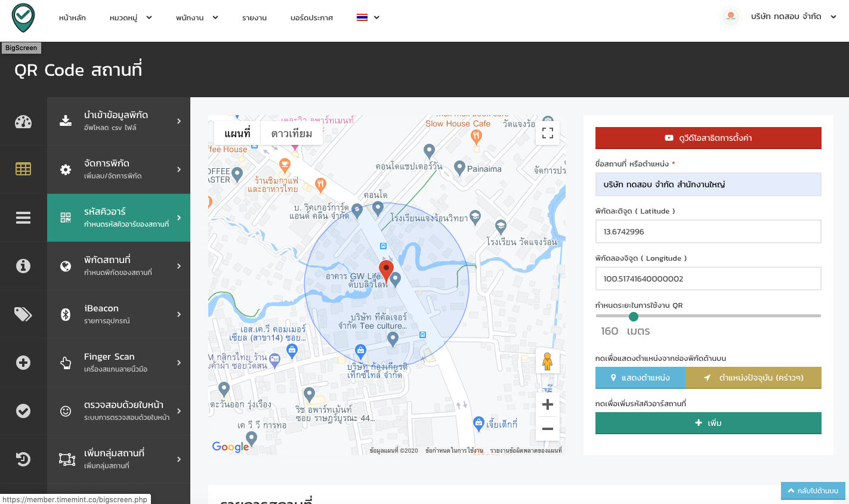Click the smiley face icon for ตรวจสอบด้วยใบหน้า
The image size is (849, 504).
point(66,411)
